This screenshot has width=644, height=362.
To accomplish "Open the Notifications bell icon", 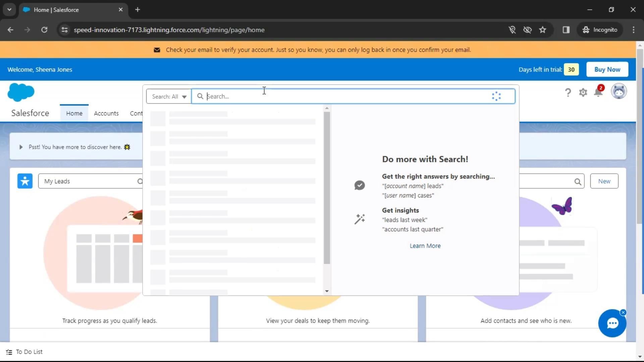I will pyautogui.click(x=598, y=92).
